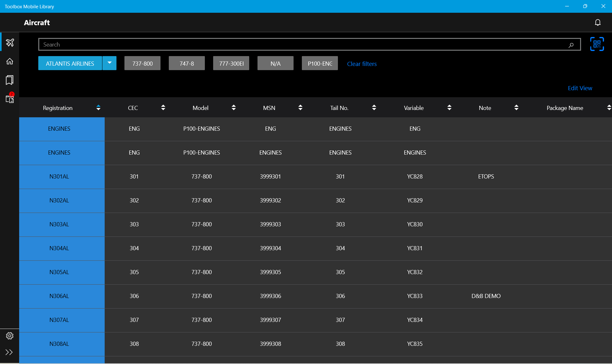Select aircraft N305AL registration cell

[62, 272]
